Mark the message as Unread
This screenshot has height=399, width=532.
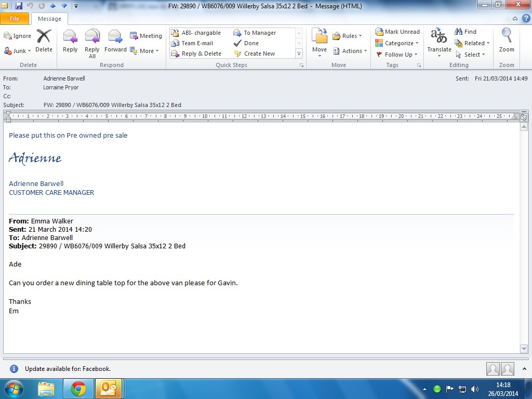pos(397,32)
